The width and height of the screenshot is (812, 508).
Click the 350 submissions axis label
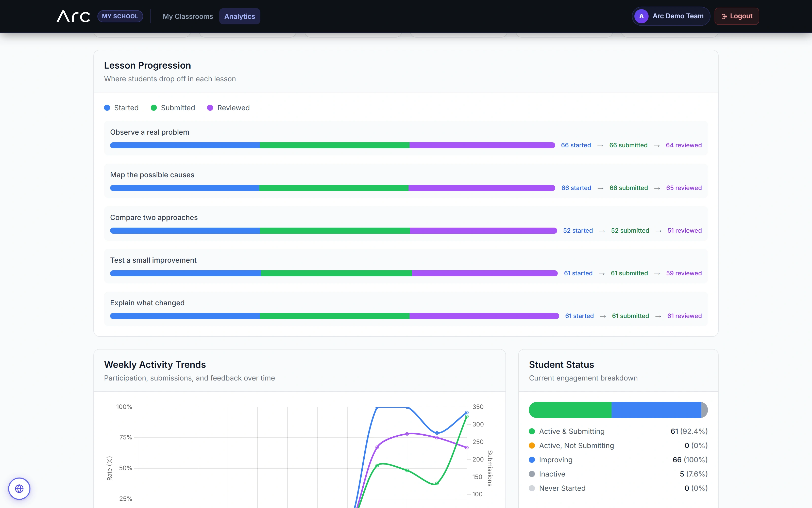pos(478,407)
